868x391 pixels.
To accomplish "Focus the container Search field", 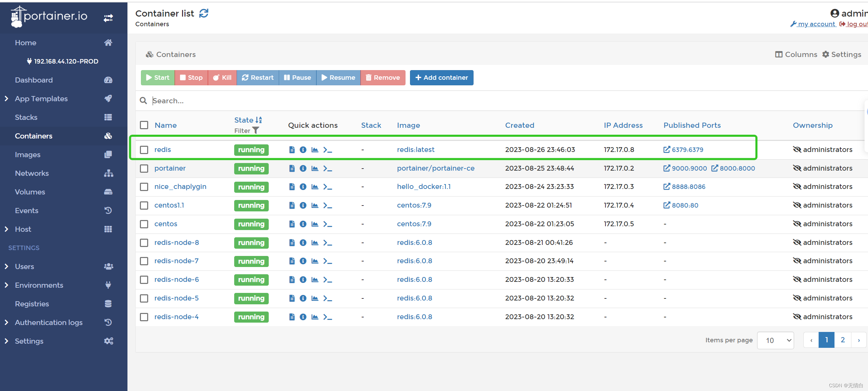I will coord(504,101).
